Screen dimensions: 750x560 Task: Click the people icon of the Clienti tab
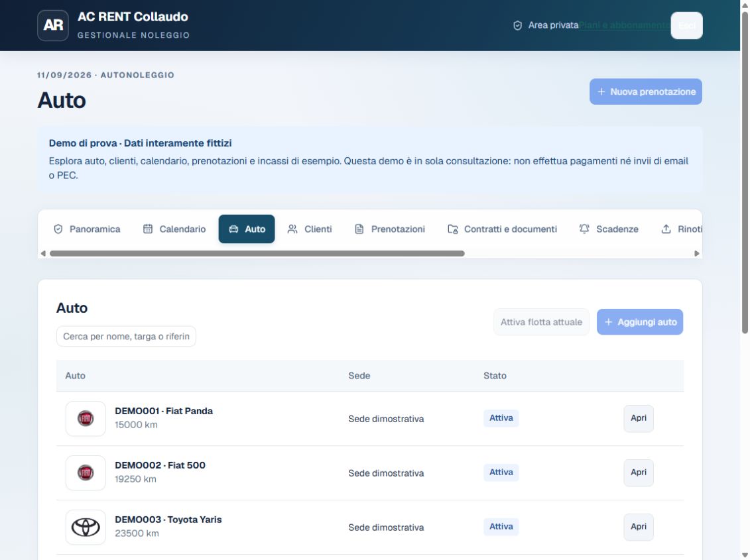click(x=292, y=229)
